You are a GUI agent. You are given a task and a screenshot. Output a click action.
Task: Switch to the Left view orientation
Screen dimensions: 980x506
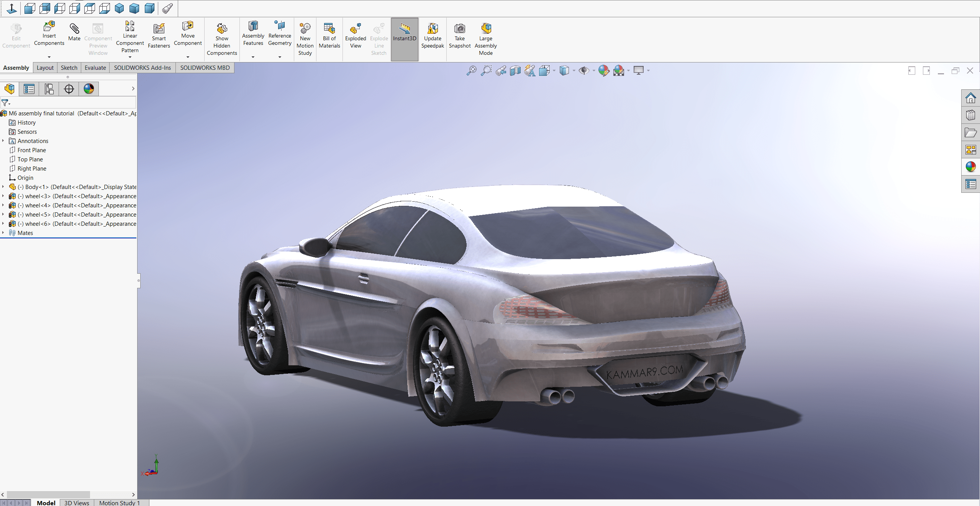tap(59, 8)
